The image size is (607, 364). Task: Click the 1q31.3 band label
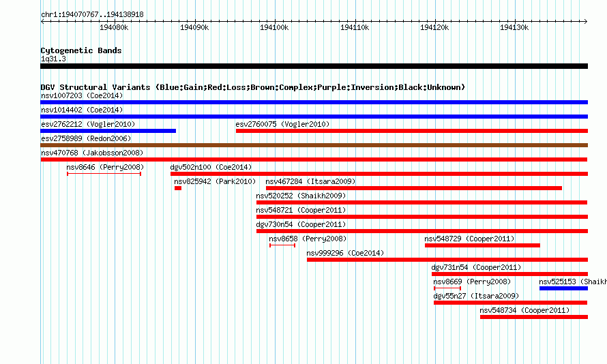point(53,59)
